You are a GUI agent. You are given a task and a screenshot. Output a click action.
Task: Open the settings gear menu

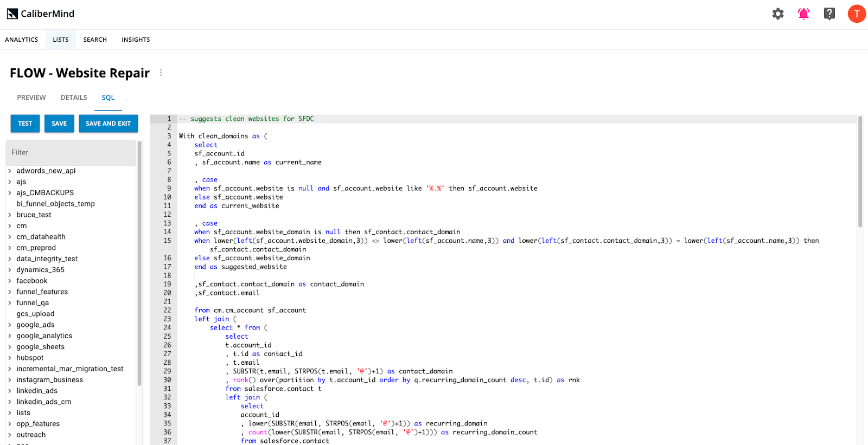pos(778,14)
